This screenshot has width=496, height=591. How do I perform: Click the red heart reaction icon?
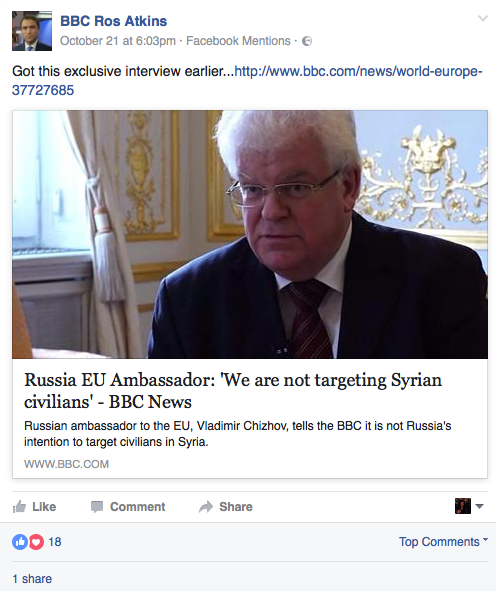[x=36, y=542]
